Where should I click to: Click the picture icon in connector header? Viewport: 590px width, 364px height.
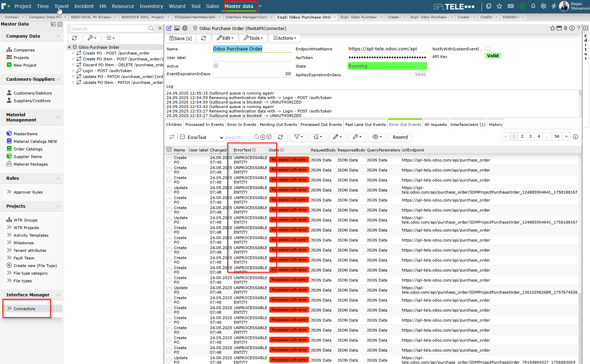point(177,28)
